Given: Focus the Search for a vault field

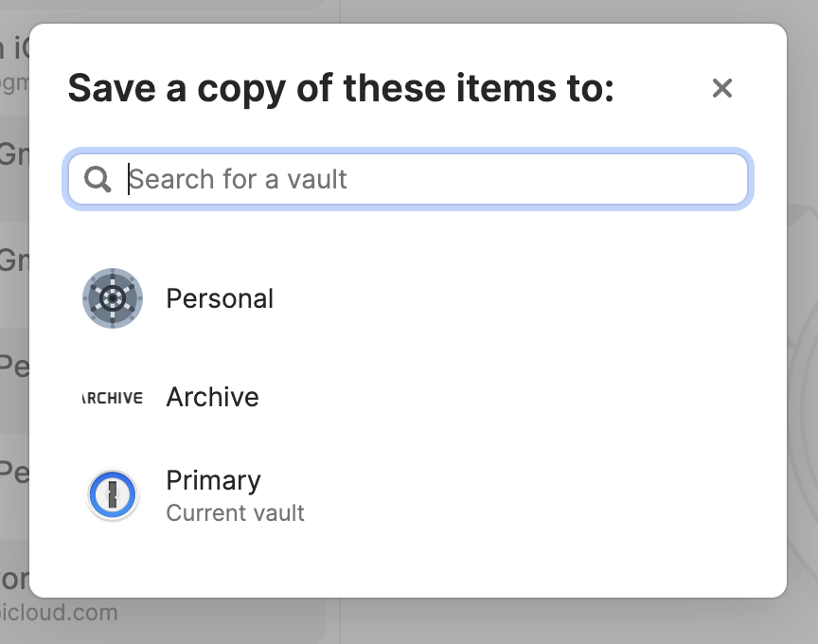Looking at the screenshot, I should pyautogui.click(x=426, y=179).
